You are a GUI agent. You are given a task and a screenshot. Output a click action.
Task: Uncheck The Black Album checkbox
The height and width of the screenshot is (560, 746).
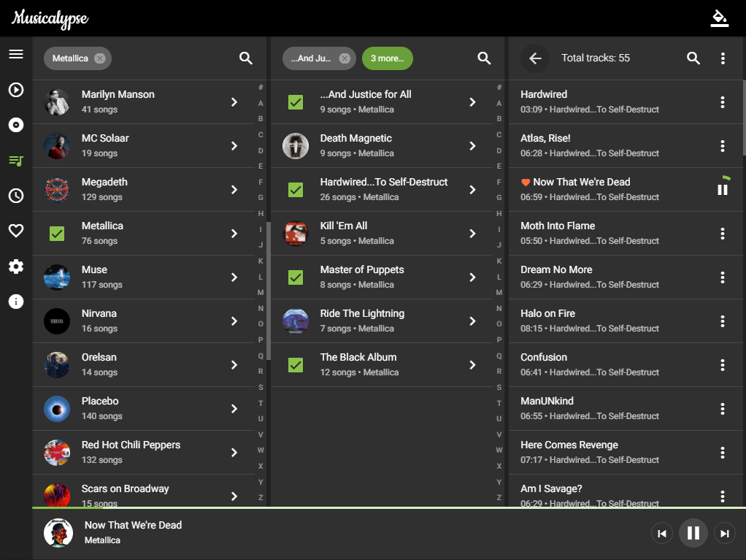click(296, 364)
